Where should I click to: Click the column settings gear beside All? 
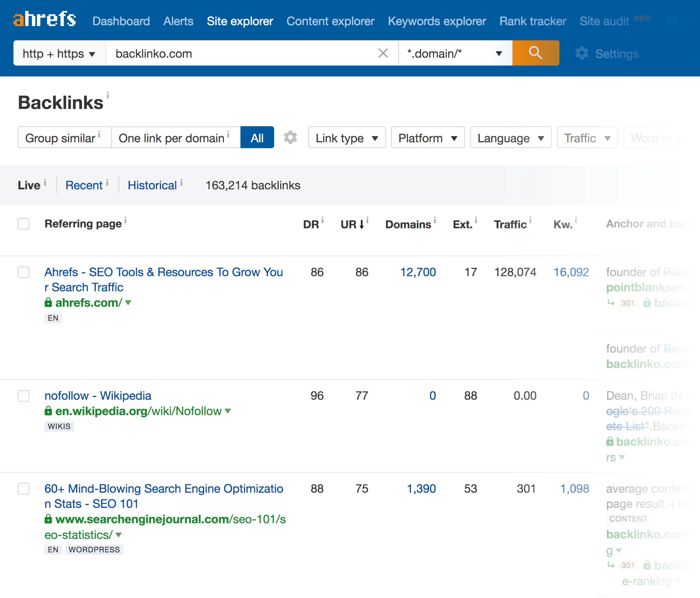pyautogui.click(x=290, y=137)
